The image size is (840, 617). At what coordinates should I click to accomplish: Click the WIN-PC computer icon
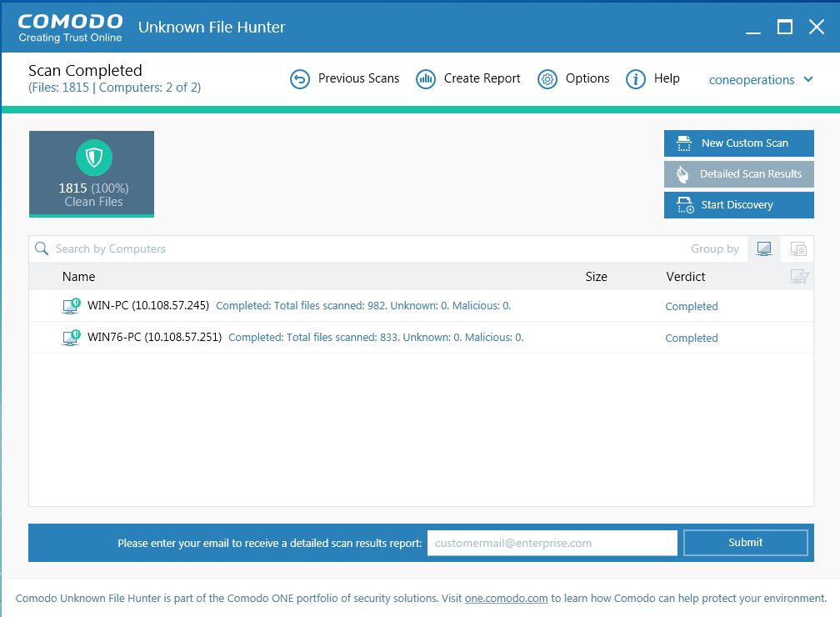click(72, 305)
